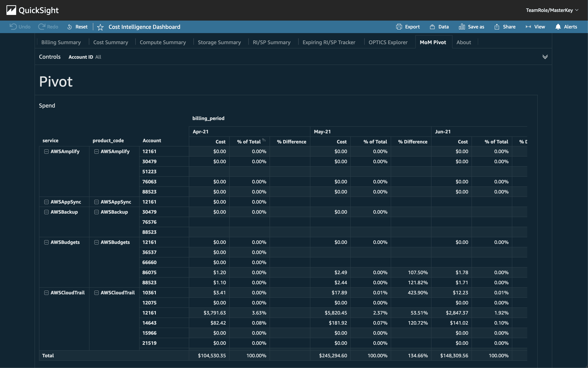Viewport: 588px width, 368px height.
Task: Click the account 14643 row label
Action: pos(149,323)
